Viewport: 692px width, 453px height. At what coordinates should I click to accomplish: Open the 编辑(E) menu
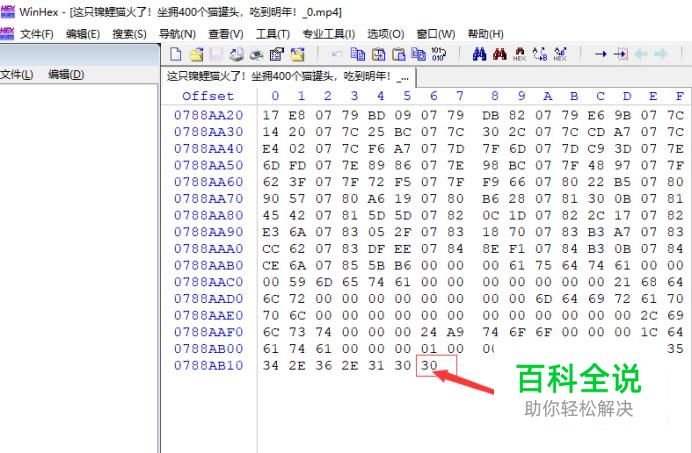click(83, 34)
